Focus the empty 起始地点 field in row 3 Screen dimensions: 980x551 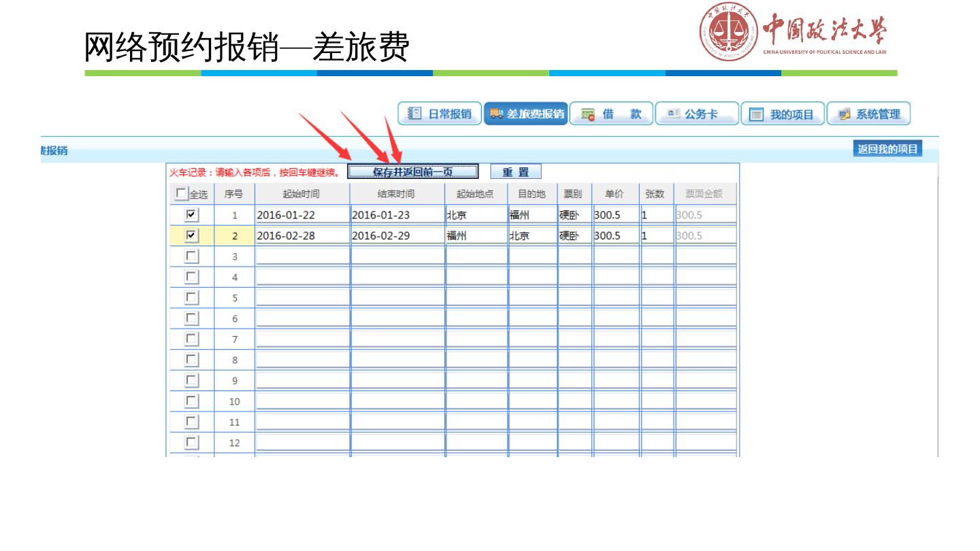point(477,256)
